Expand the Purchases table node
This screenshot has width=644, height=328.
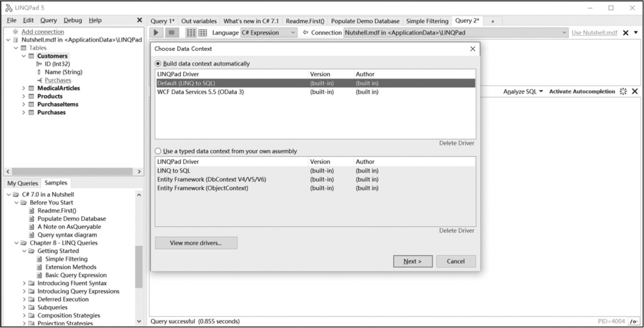24,113
